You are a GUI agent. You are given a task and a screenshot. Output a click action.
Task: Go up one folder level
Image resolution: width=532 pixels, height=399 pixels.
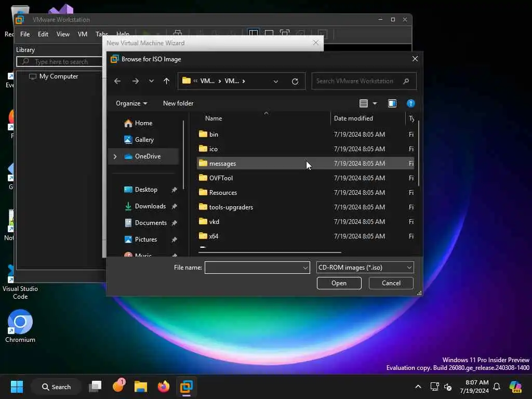[x=166, y=81]
